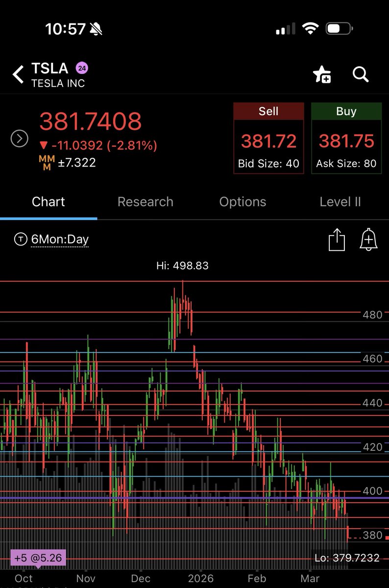
Task: Go back using the left chevron
Action: click(18, 75)
